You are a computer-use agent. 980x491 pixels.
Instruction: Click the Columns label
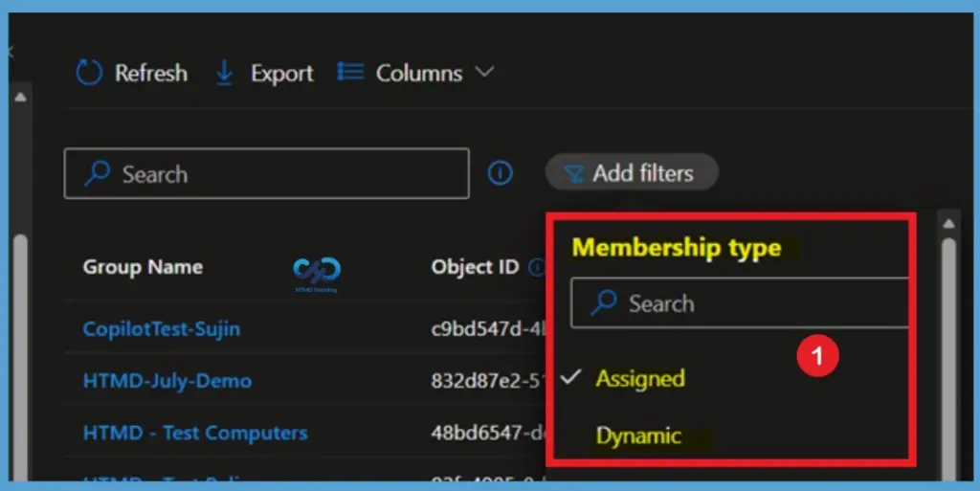coord(419,73)
